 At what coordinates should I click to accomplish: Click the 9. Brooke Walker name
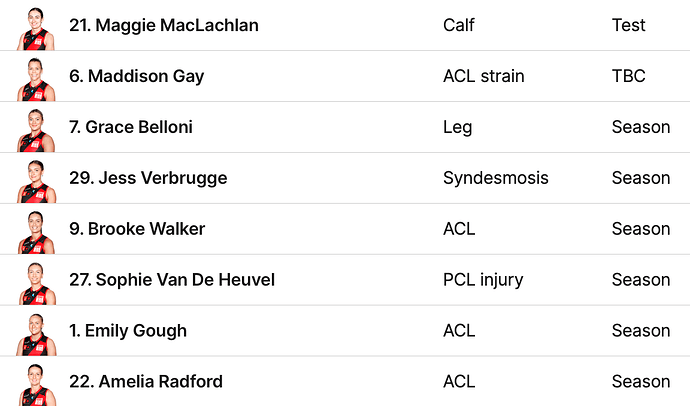(x=137, y=229)
